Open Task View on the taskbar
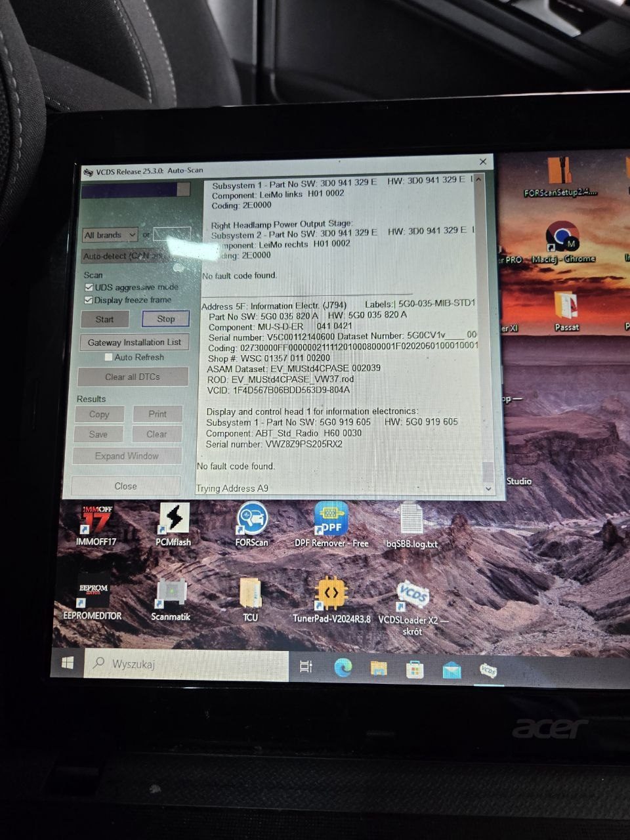 coord(306,666)
